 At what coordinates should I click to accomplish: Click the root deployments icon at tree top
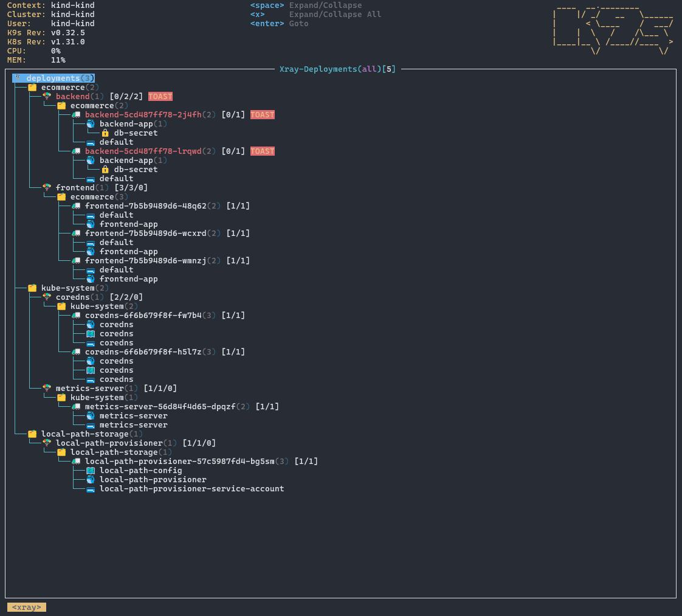click(19, 78)
